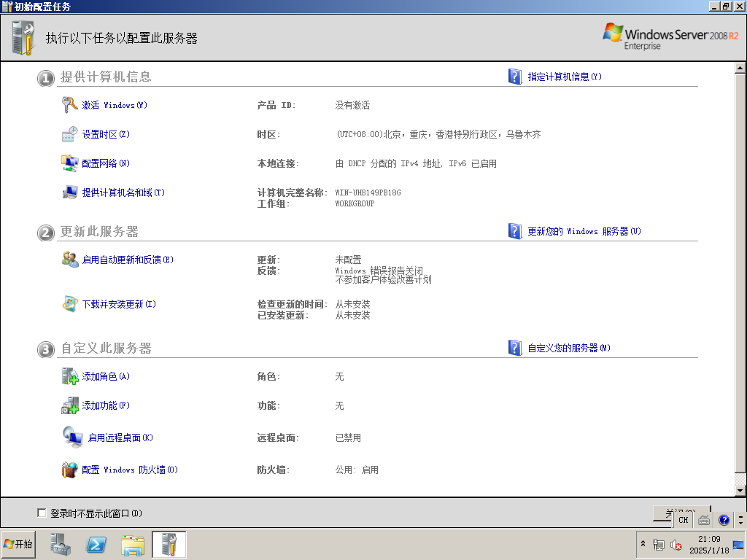Viewport: 747px width, 560px height.
Task: Click the show desktop icon near the clock
Action: tap(738, 545)
